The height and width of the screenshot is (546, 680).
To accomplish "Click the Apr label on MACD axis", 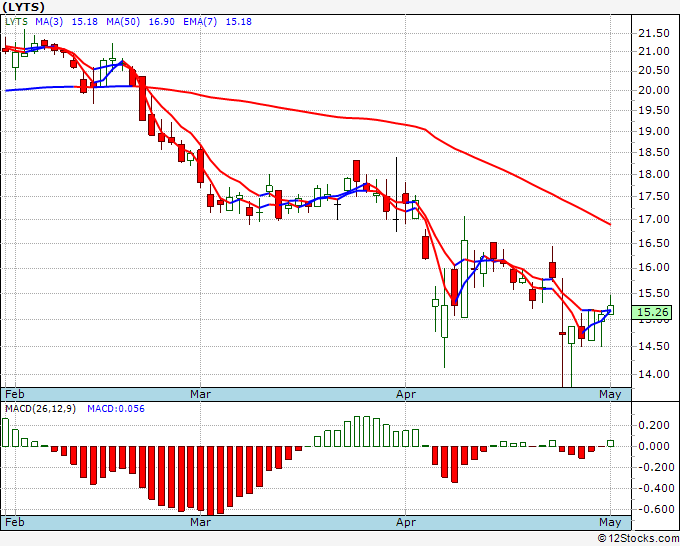I will tap(406, 522).
